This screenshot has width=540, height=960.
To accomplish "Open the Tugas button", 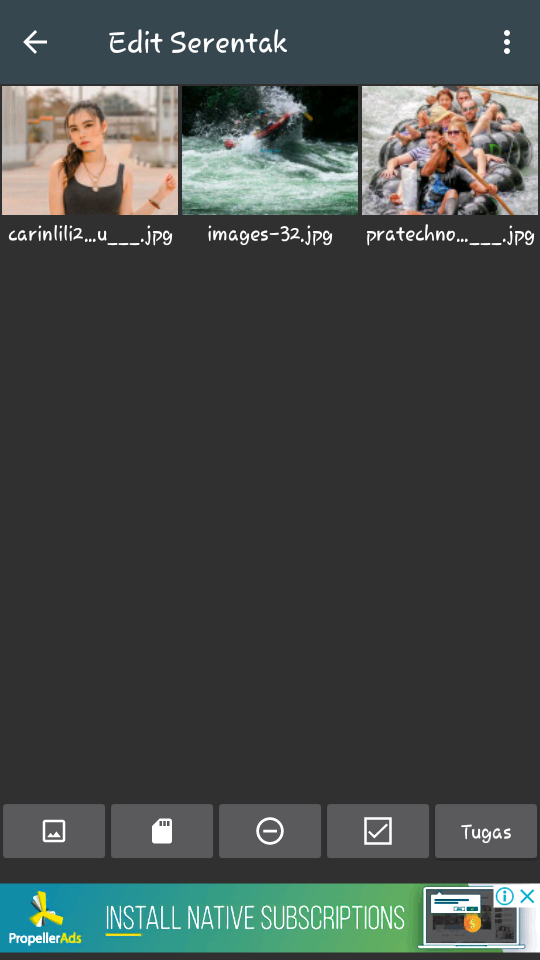I will coord(486,831).
